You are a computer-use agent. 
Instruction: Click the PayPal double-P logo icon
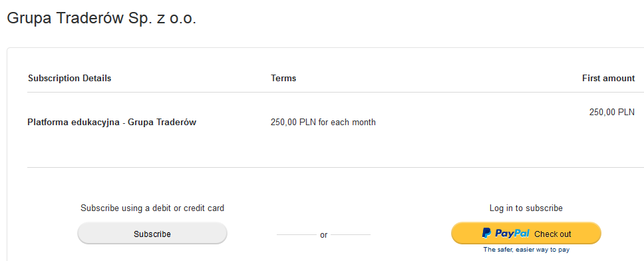(x=486, y=234)
